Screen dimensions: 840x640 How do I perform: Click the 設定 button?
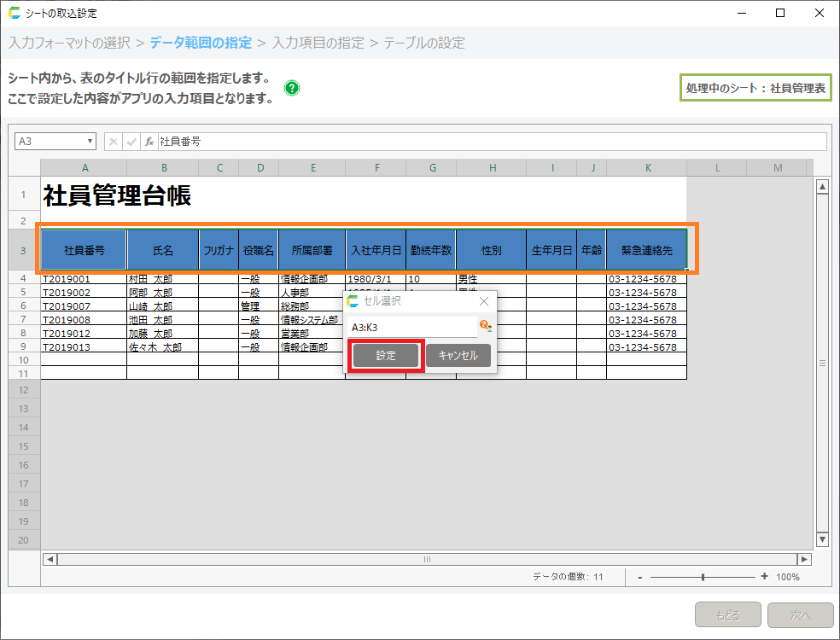386,356
